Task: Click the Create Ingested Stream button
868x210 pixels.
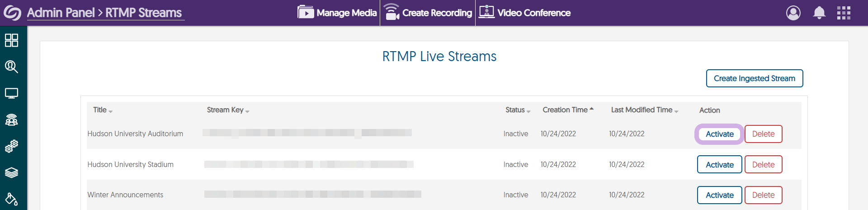Action: [x=754, y=78]
